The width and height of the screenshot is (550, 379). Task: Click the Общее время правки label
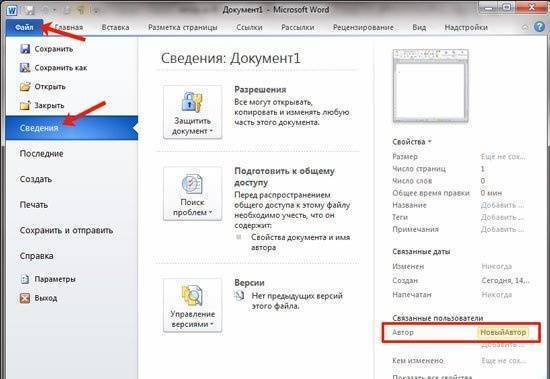coord(431,193)
